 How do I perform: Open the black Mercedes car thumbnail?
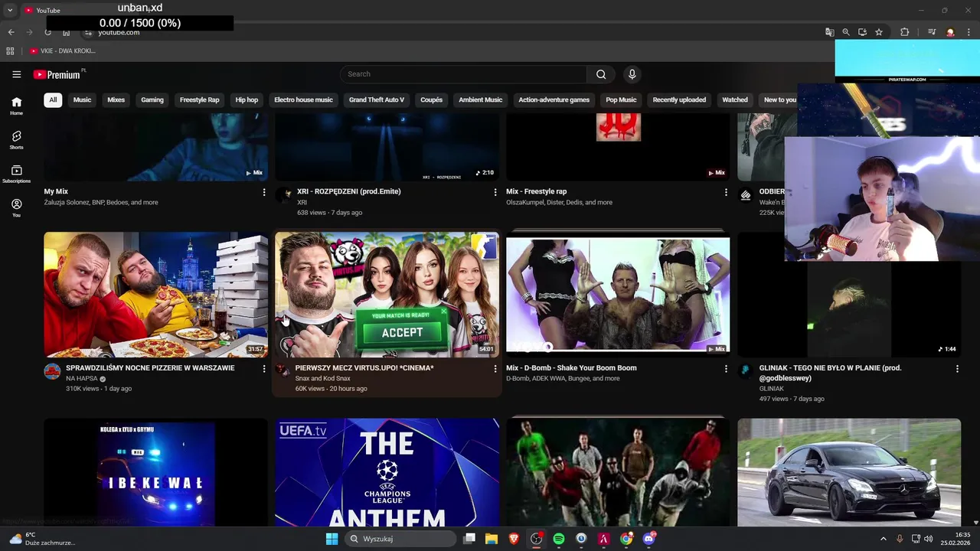[849, 472]
